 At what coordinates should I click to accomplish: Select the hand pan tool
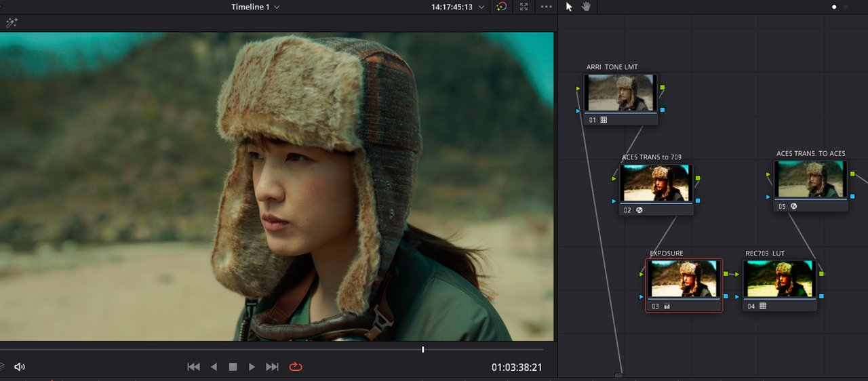[586, 7]
